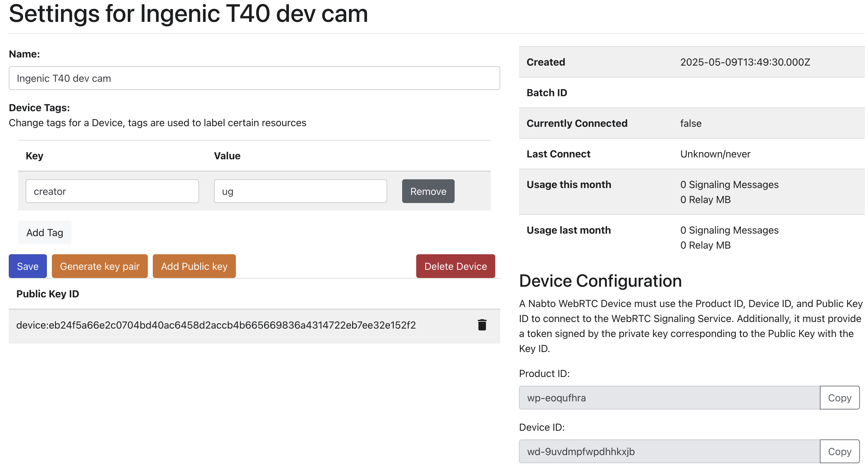Click the tag value field containing ug
Screen dimensions: 868x476
tap(300, 191)
